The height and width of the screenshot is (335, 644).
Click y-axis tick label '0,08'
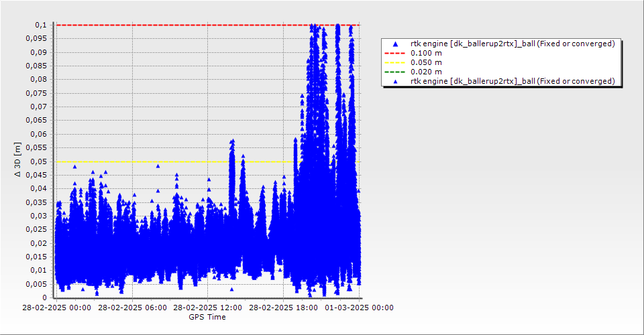point(39,80)
